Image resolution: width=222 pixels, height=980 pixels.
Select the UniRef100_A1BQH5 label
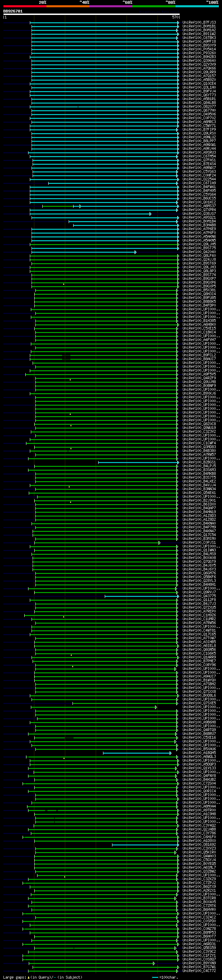[x=199, y=753]
